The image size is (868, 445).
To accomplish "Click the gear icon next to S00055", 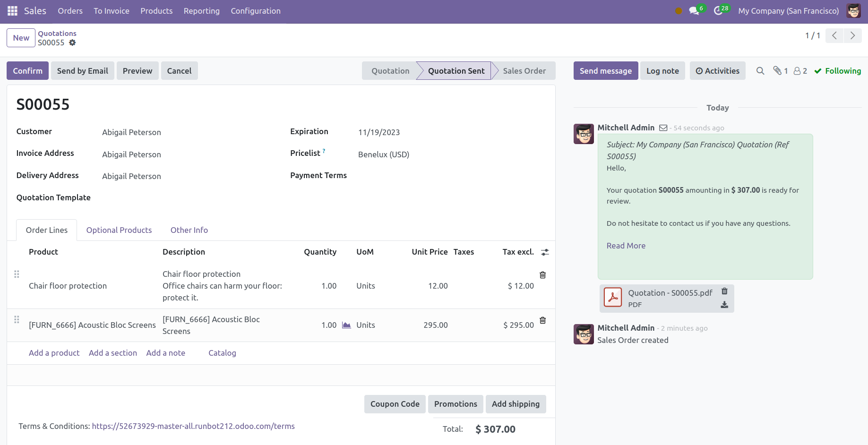I will 72,43.
